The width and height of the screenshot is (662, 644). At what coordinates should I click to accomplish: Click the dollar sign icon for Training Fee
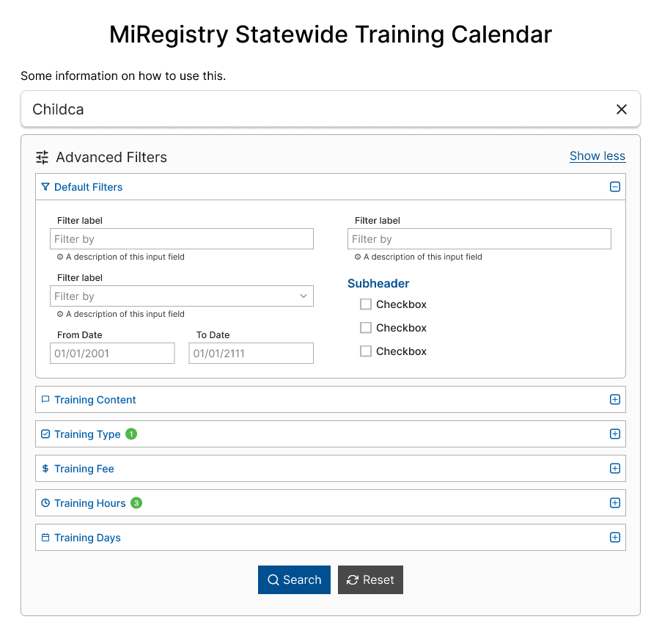[45, 469]
